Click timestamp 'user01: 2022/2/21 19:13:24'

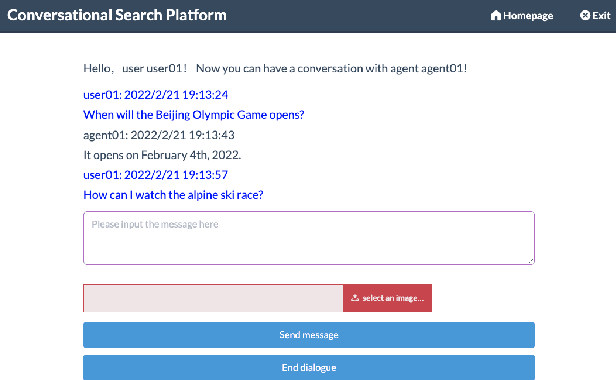click(156, 95)
